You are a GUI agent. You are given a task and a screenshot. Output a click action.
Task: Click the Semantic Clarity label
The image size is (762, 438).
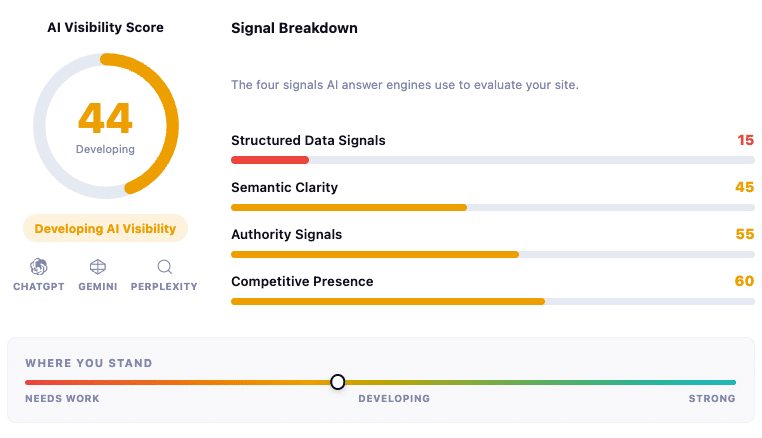click(x=284, y=188)
